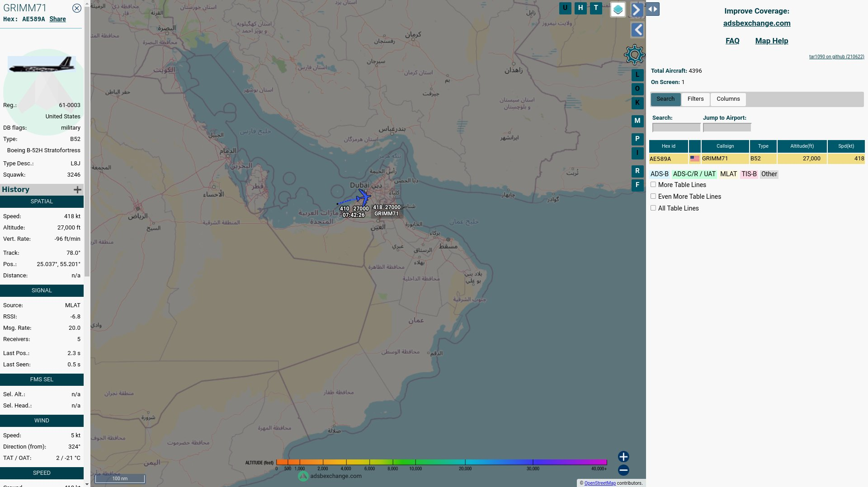Sort table by Type column
The image size is (868, 487).
point(763,146)
